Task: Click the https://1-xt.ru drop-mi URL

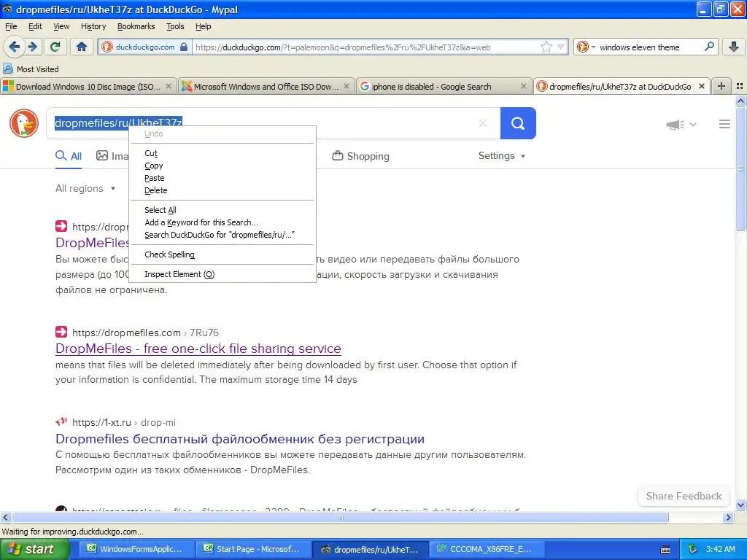Action: 124,422
